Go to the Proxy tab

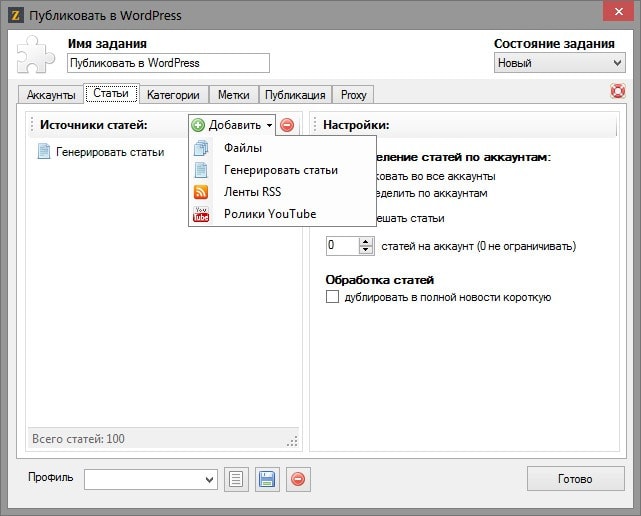353,95
